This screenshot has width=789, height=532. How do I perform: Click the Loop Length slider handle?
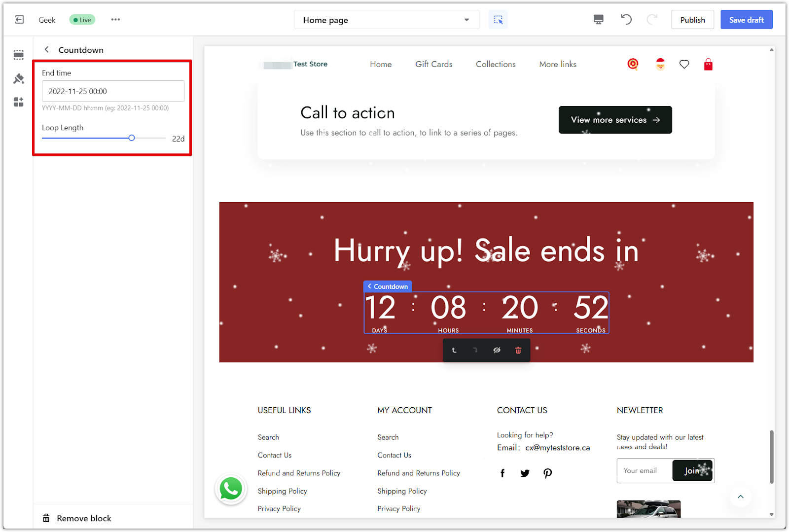point(132,138)
